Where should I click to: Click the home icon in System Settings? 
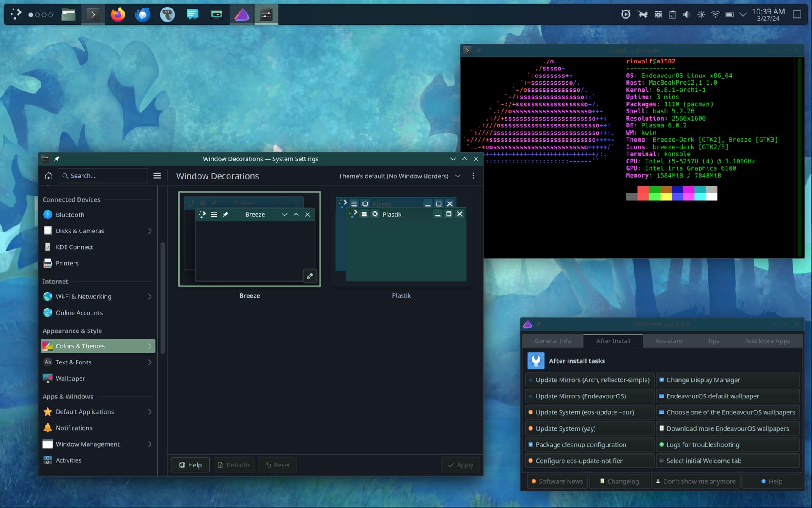pos(49,176)
